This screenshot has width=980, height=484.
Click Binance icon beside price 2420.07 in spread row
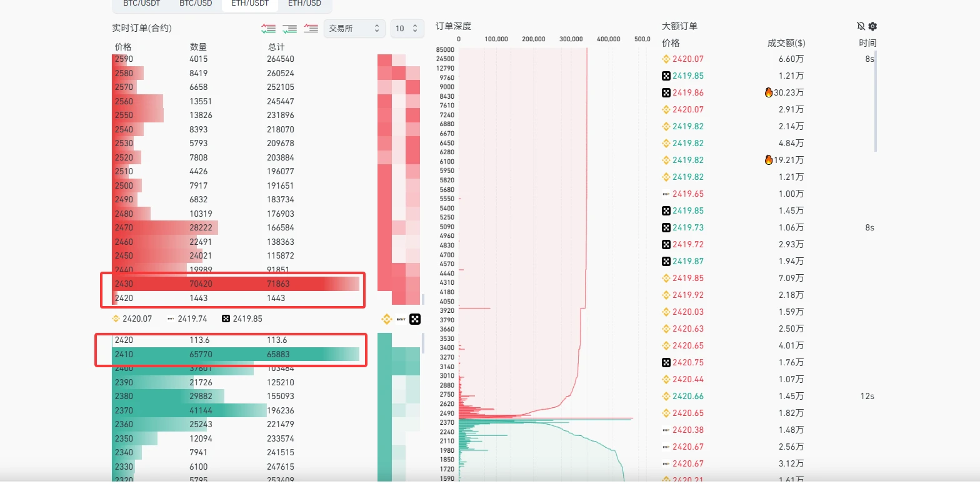coord(116,319)
